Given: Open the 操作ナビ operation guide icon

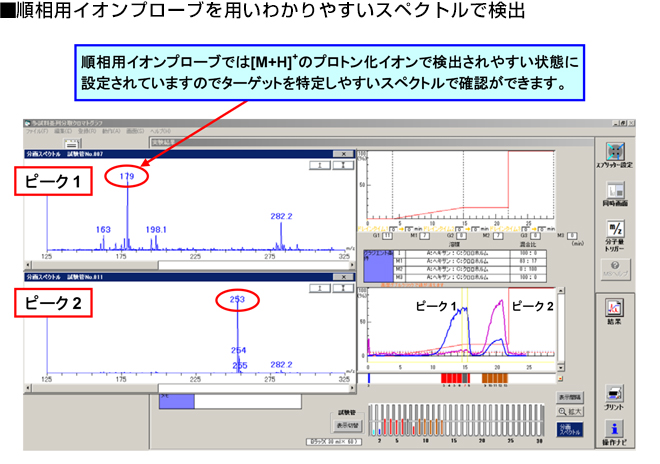Looking at the screenshot, I should pos(615,428).
